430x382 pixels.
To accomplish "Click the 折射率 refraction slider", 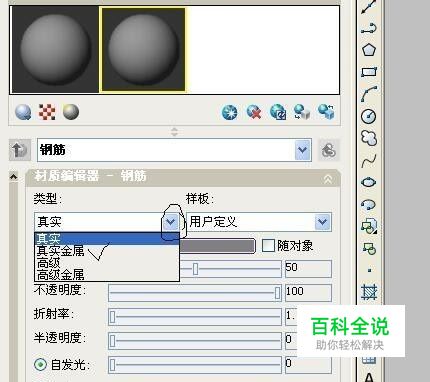I will click(x=195, y=317).
